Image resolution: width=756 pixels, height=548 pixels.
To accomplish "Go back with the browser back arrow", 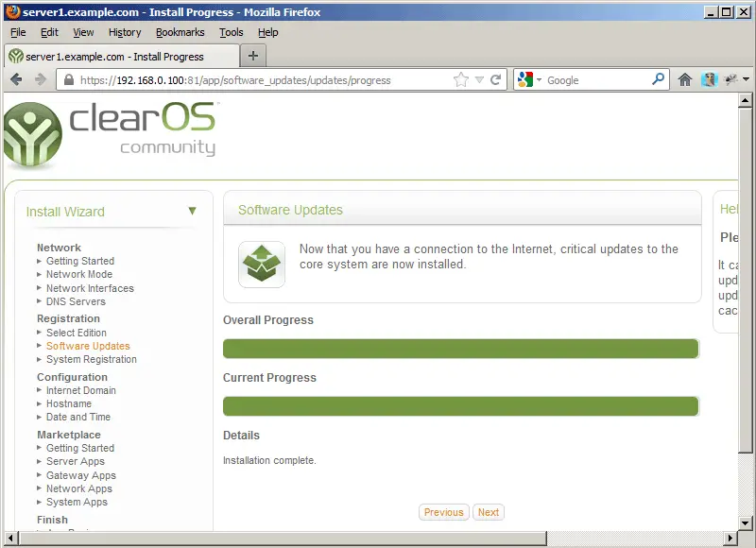I will [x=16, y=79].
